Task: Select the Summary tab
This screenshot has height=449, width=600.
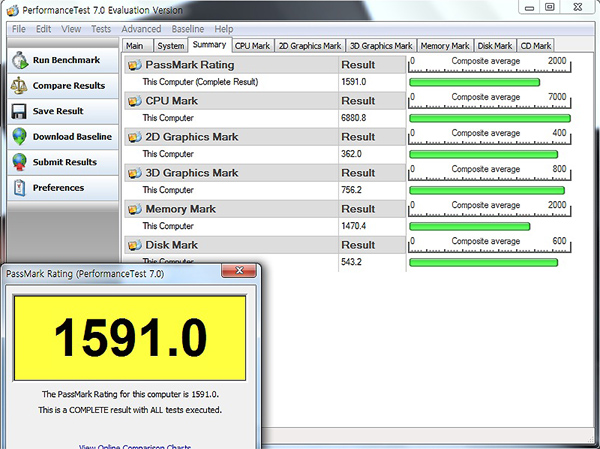Action: (209, 45)
